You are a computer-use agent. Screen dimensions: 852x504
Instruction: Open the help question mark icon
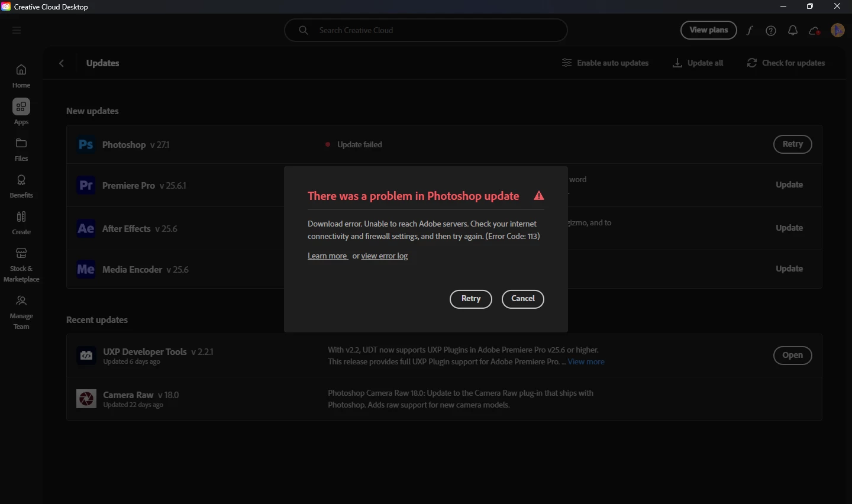771,31
